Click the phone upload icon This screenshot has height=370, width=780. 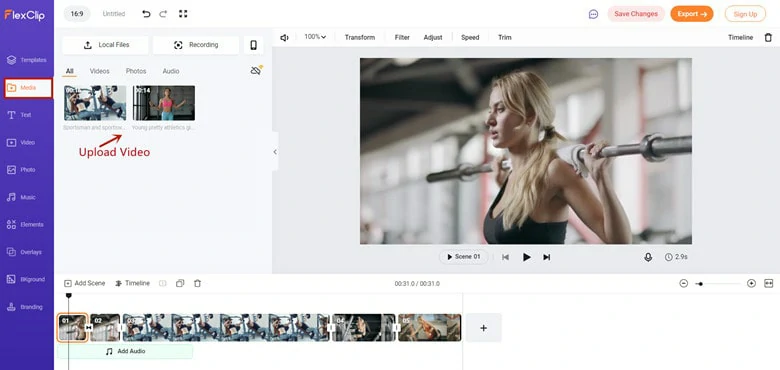254,45
